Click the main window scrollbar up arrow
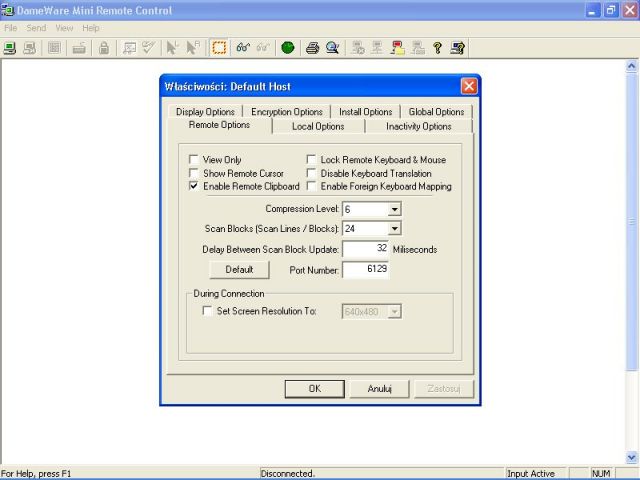640x480 pixels. tap(631, 66)
